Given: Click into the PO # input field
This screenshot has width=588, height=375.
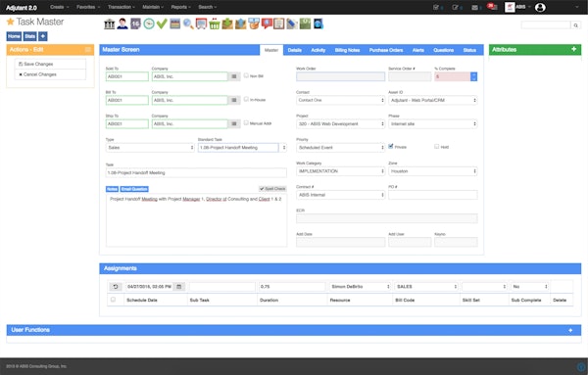Looking at the screenshot, I should (x=433, y=195).
